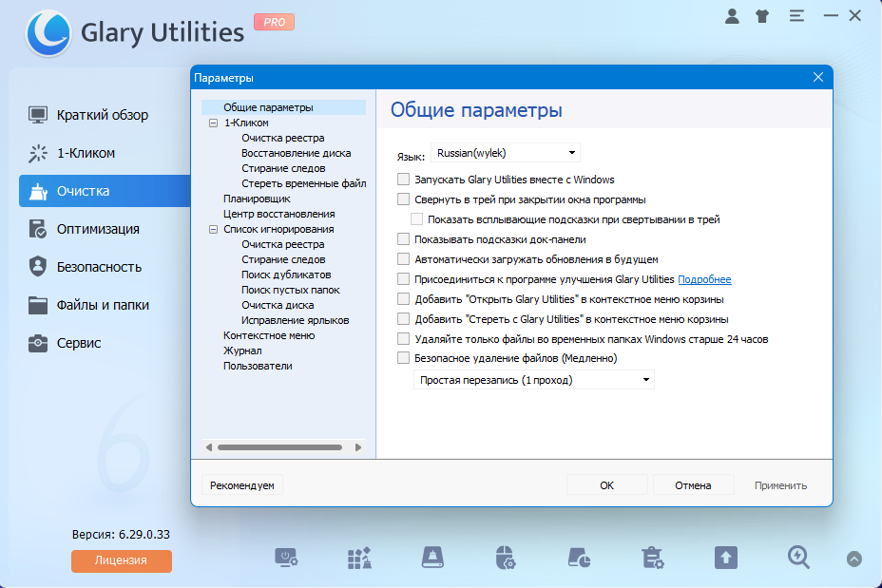Click the Применить button
This screenshot has height=588, width=882.
pos(780,485)
